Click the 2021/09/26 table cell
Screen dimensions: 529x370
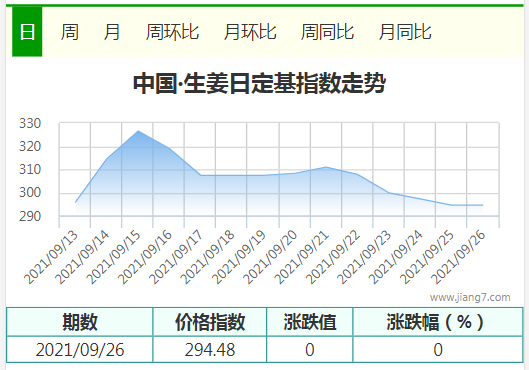tap(80, 349)
